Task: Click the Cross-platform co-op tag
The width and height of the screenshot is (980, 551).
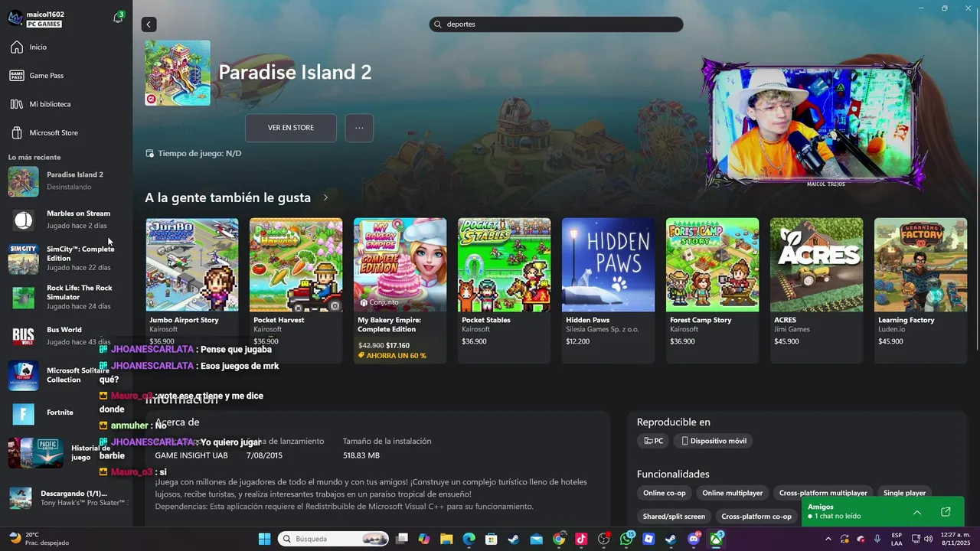Action: pos(756,517)
